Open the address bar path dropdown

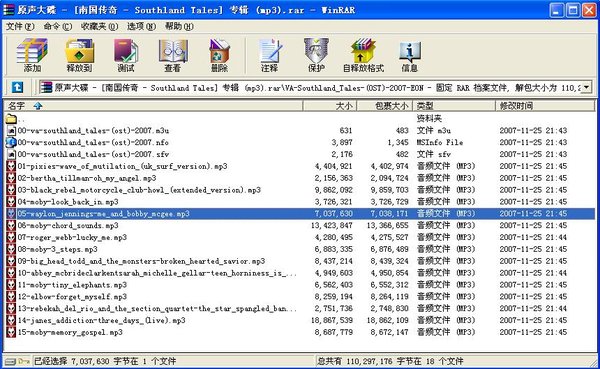(x=586, y=88)
